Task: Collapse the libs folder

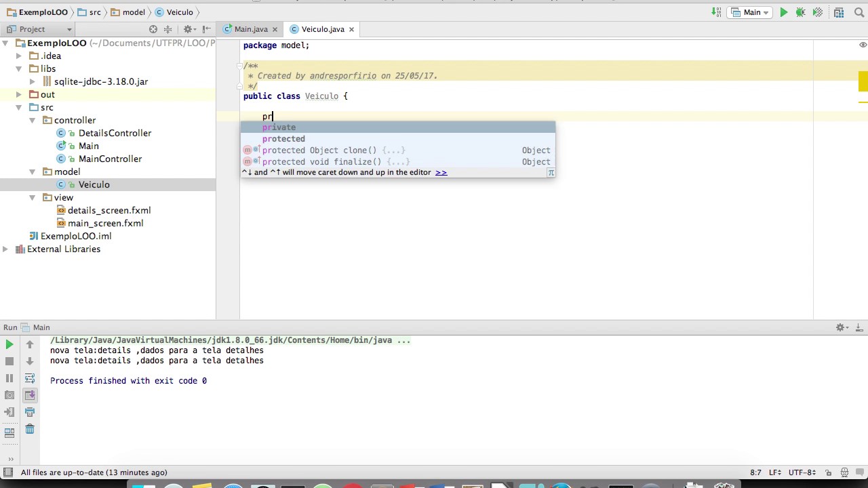Action: click(x=19, y=68)
